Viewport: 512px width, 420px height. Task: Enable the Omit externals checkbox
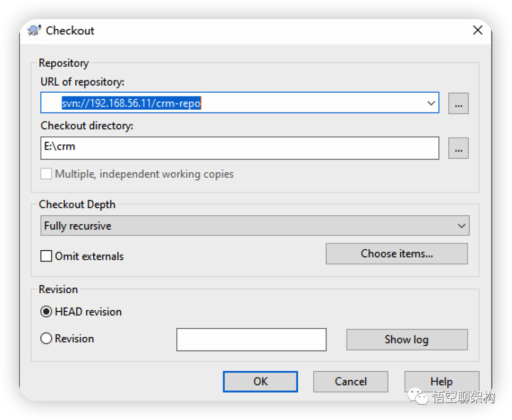[46, 256]
